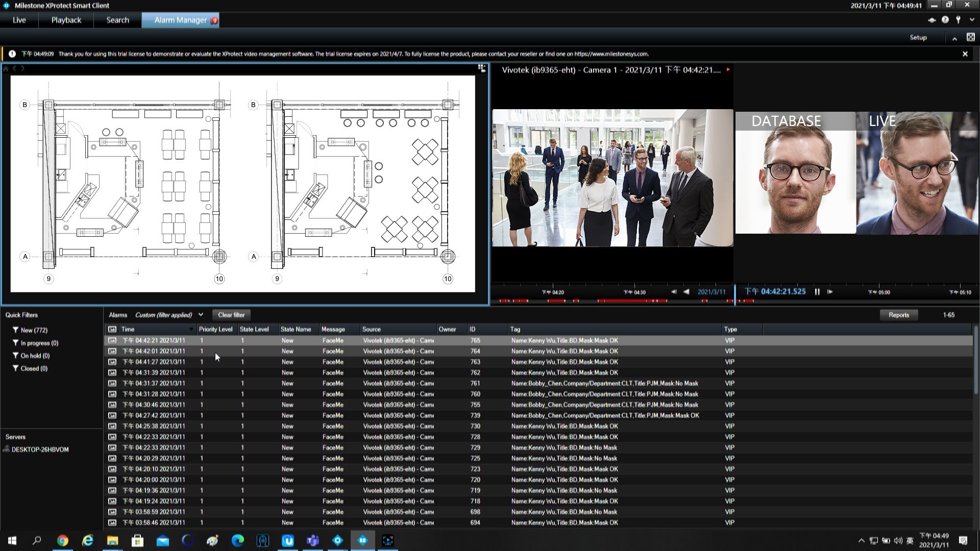Pause the video playback
This screenshot has width=980, height=551.
click(817, 292)
